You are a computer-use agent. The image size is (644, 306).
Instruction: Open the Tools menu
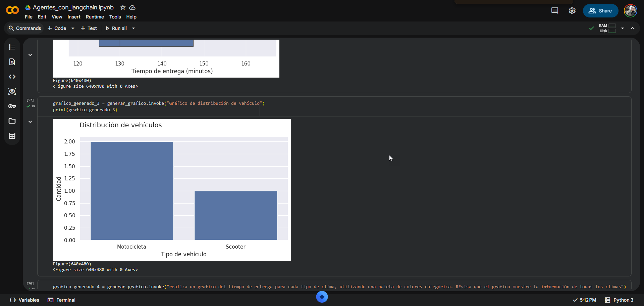[x=115, y=17]
